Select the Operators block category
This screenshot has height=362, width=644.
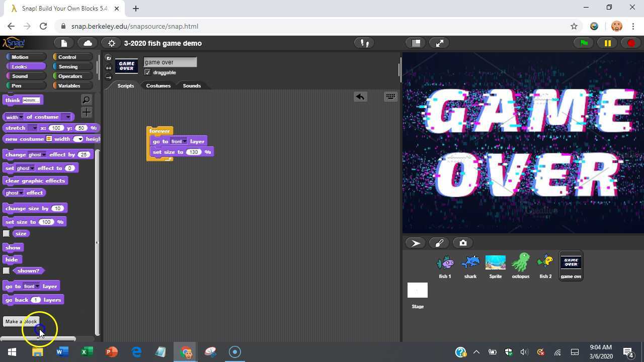(x=72, y=76)
